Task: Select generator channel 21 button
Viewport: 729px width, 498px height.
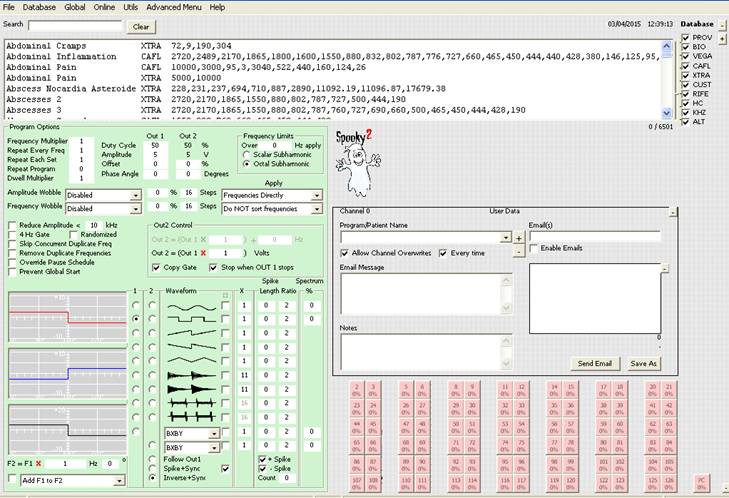Action: 669,390
